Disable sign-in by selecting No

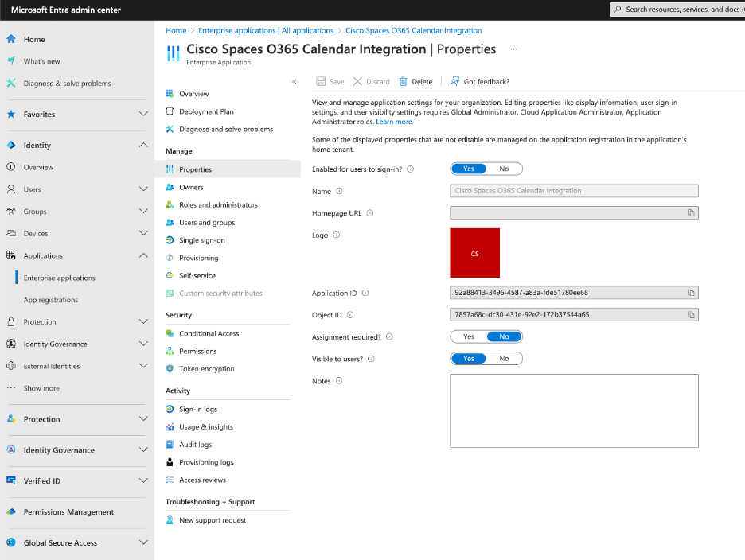coord(505,168)
